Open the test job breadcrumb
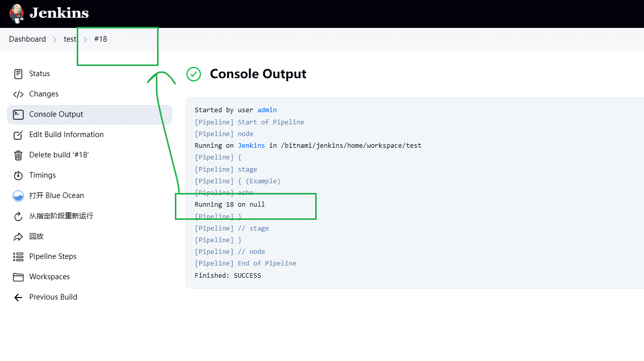 point(70,39)
